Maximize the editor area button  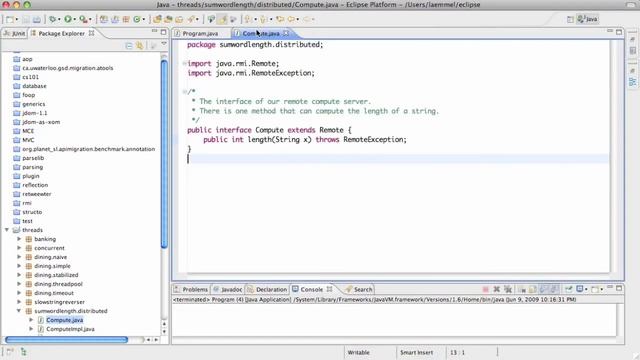tap(619, 32)
